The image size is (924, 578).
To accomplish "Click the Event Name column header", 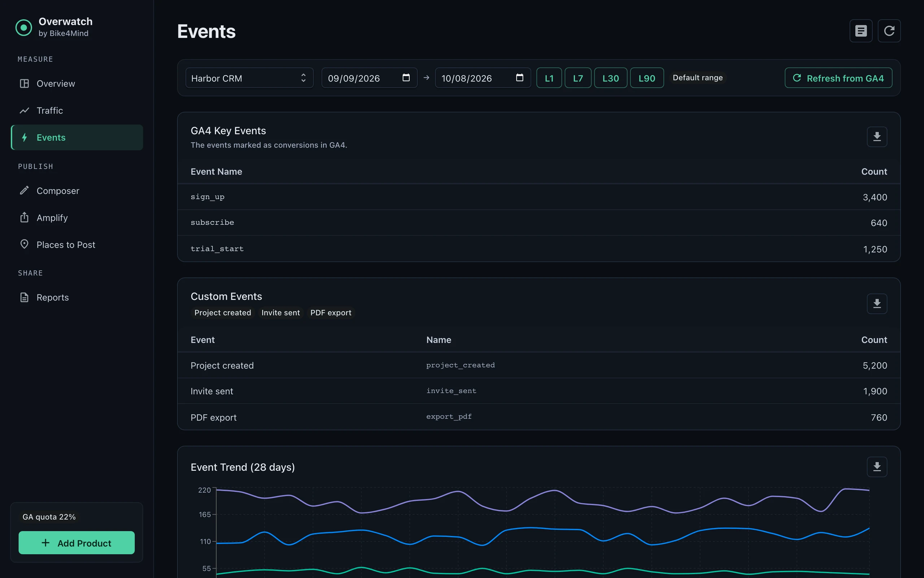I will 217,172.
